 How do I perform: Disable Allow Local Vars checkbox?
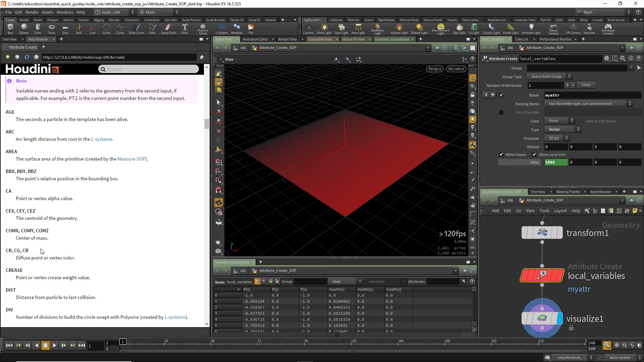[x=535, y=155]
